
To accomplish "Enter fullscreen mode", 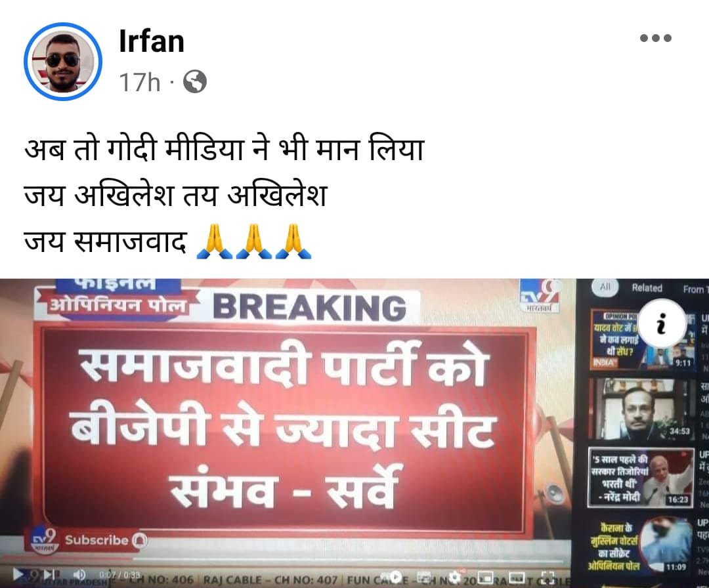I will [548, 577].
